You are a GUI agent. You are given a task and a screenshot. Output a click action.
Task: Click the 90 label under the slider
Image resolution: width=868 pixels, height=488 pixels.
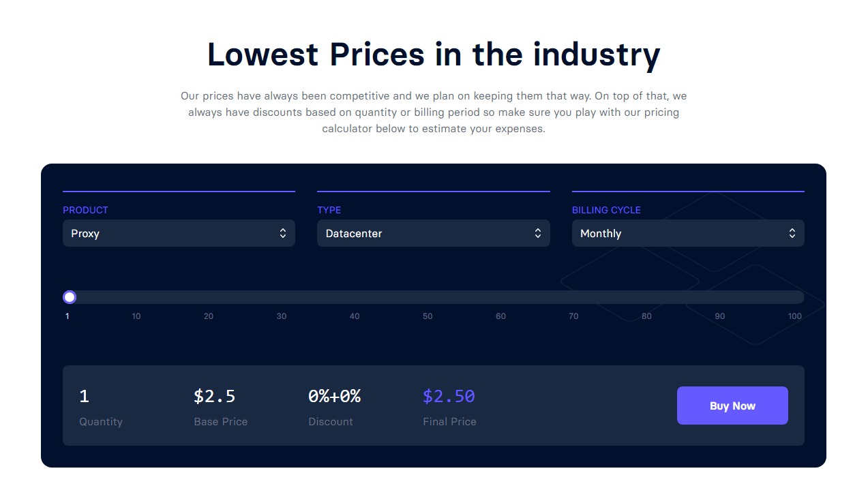click(x=720, y=316)
